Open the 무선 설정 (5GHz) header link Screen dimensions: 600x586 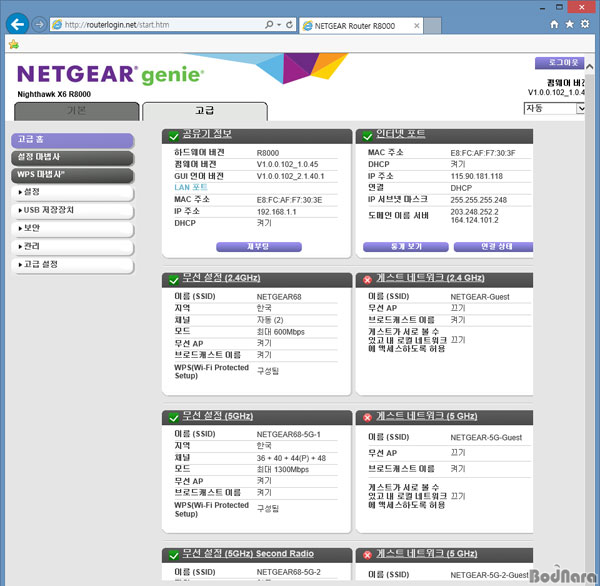(x=218, y=416)
